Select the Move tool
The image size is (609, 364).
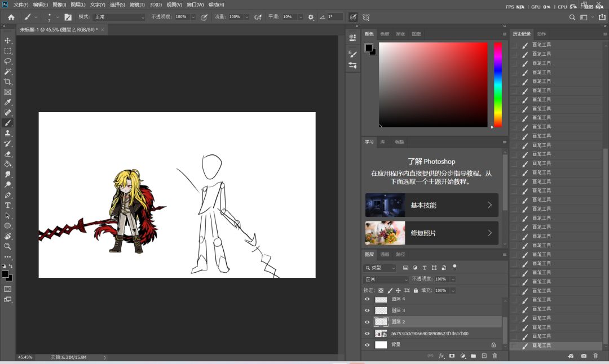point(8,41)
